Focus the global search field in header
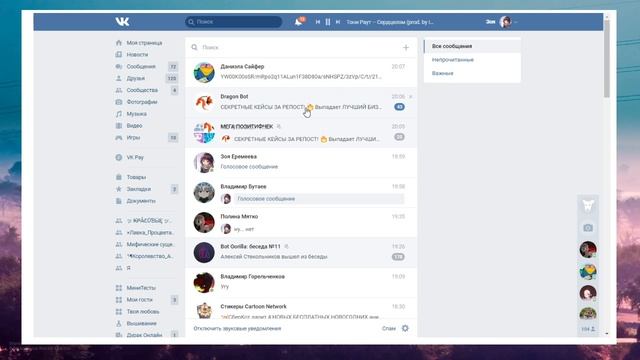640x360 pixels. pyautogui.click(x=233, y=22)
